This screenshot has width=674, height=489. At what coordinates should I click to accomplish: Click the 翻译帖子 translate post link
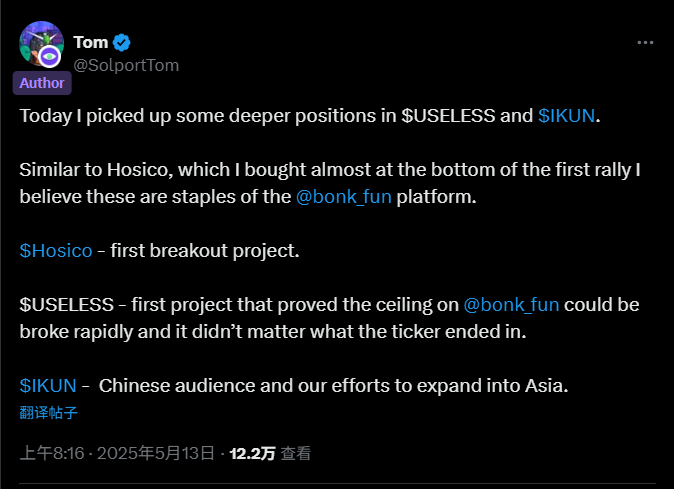coord(48,411)
